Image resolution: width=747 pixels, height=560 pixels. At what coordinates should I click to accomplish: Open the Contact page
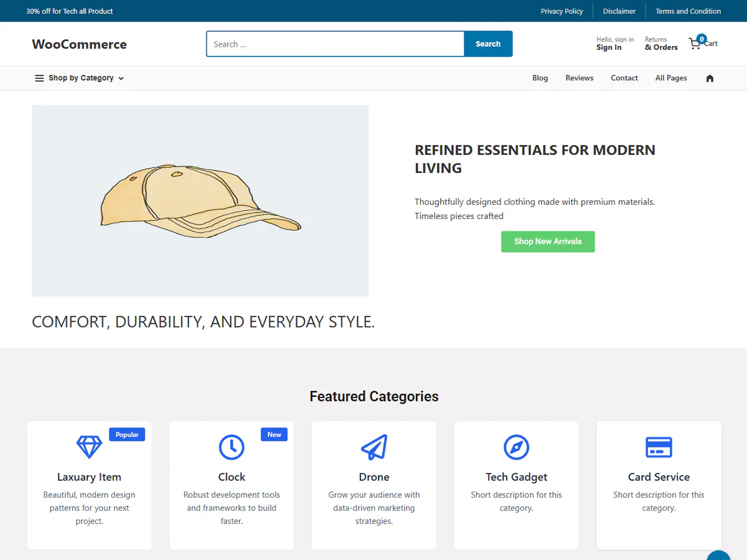(624, 78)
